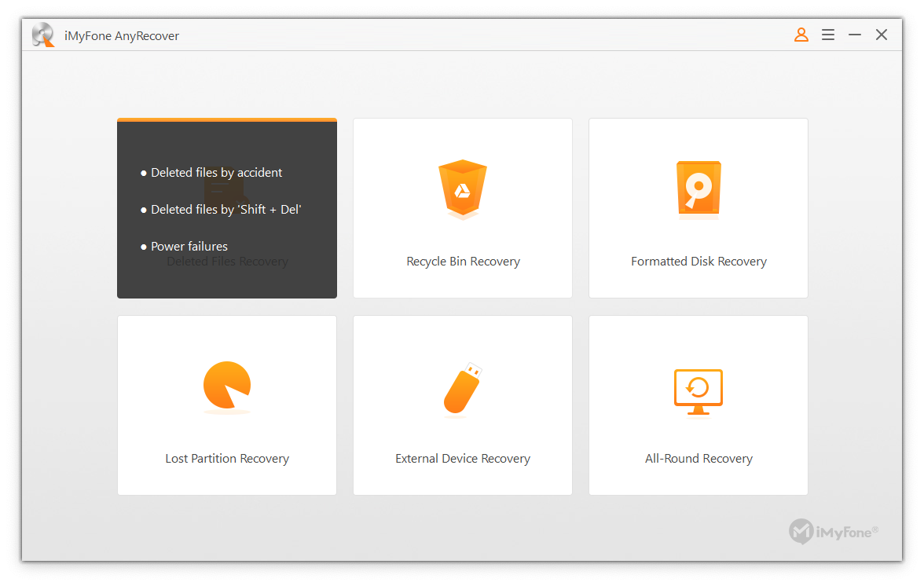Close the AnyRecover window
The width and height of the screenshot is (924, 586).
click(882, 35)
